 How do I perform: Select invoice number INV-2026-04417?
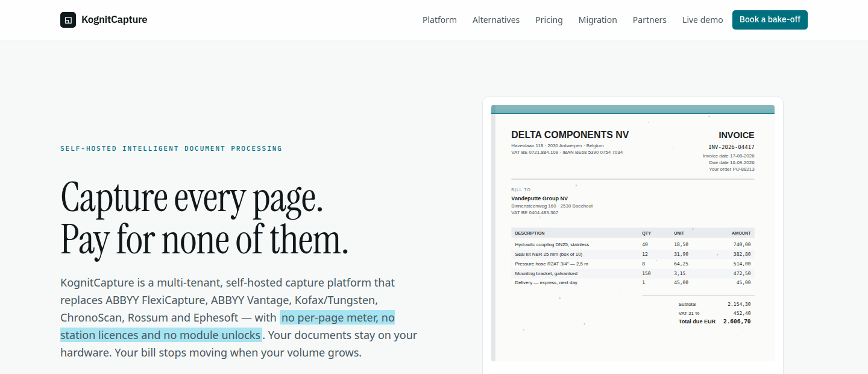tap(731, 147)
